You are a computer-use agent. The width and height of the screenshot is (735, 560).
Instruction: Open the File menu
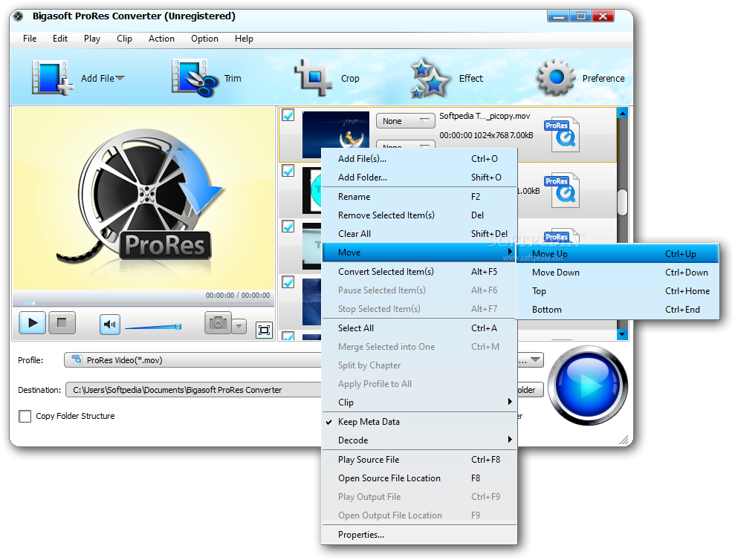tap(30, 39)
